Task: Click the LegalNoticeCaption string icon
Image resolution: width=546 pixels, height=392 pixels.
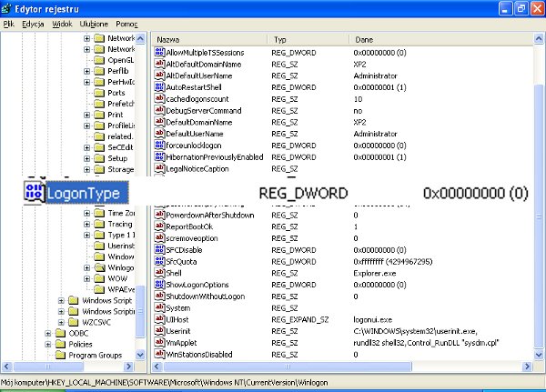Action: coord(159,168)
